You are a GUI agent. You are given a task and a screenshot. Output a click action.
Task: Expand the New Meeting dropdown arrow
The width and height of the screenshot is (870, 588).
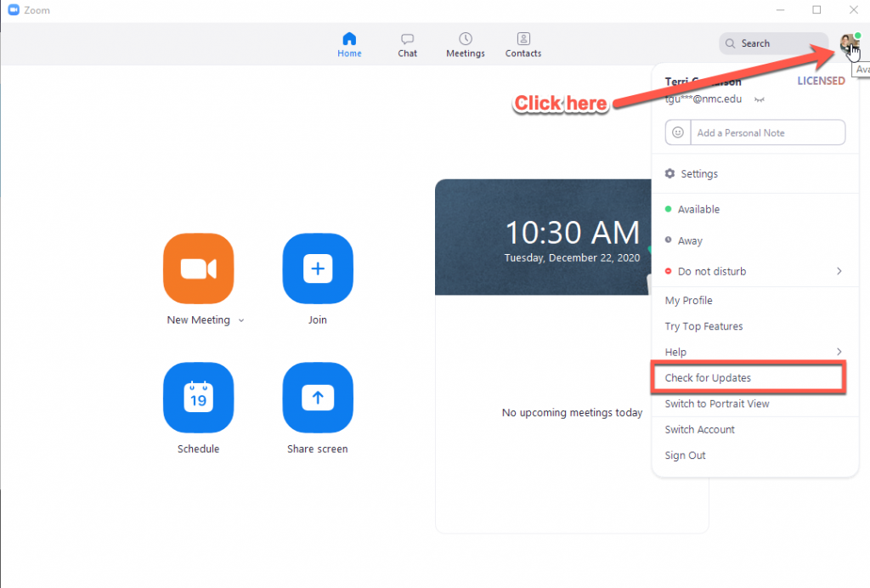click(x=241, y=320)
